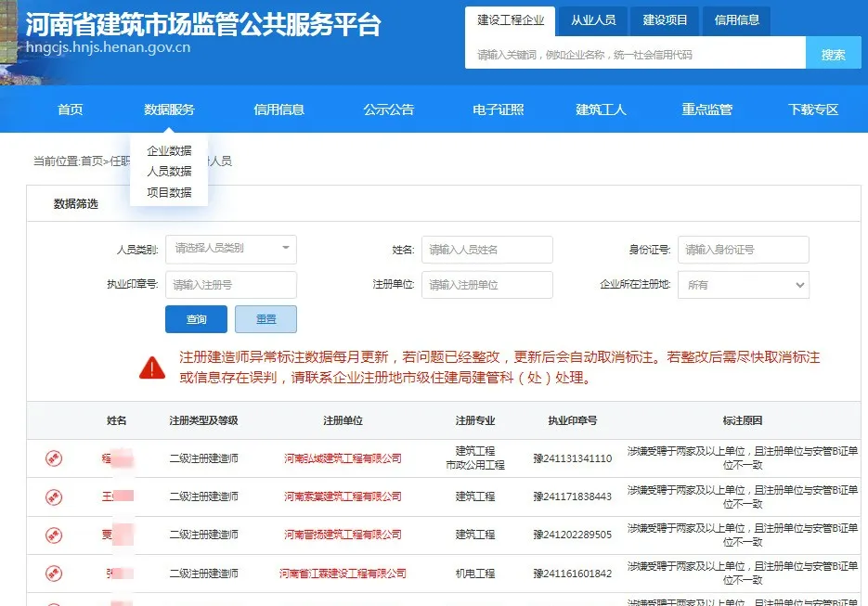Click the 姓名 column header
868x606 pixels.
pyautogui.click(x=116, y=420)
